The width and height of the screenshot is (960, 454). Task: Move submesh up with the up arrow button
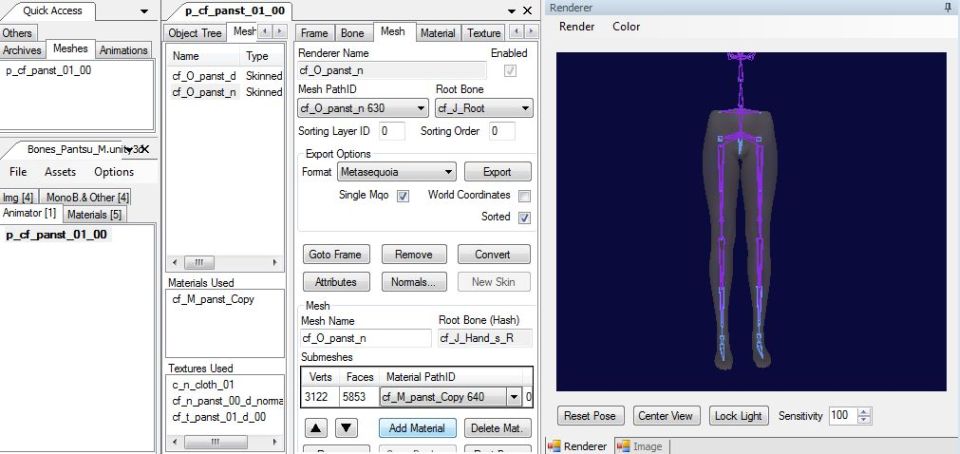point(314,428)
